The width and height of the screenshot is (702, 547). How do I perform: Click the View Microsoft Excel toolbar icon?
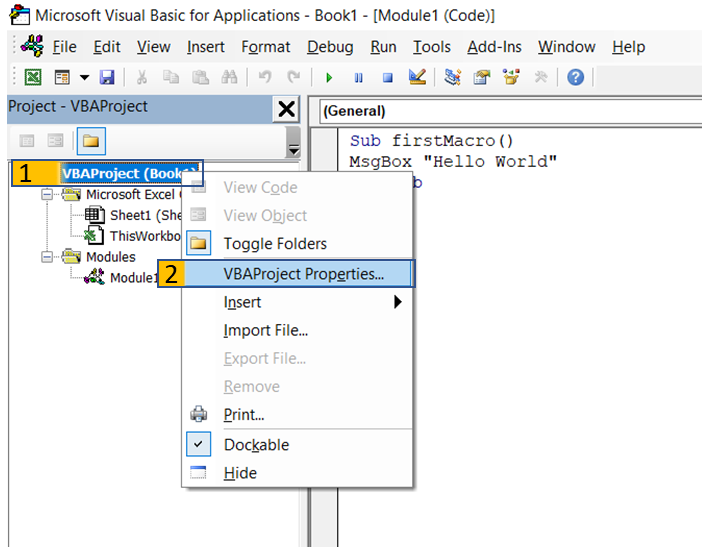coord(33,77)
